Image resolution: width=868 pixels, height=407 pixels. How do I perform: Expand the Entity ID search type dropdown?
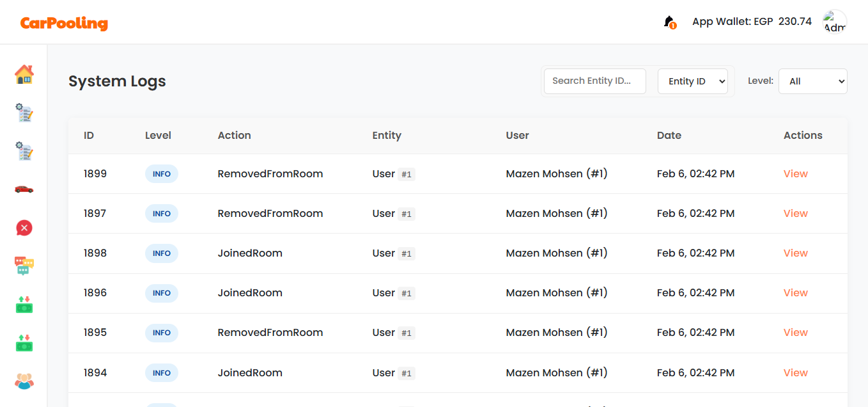(692, 81)
